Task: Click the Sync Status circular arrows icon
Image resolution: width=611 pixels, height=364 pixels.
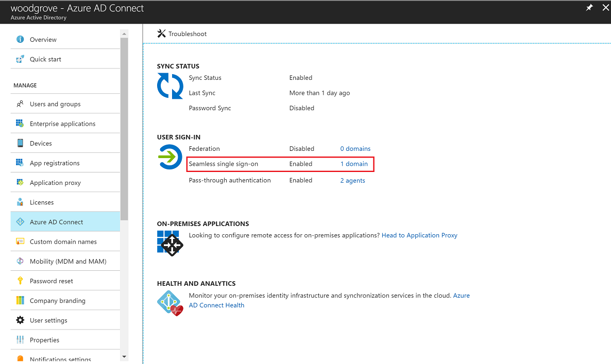Action: click(170, 86)
